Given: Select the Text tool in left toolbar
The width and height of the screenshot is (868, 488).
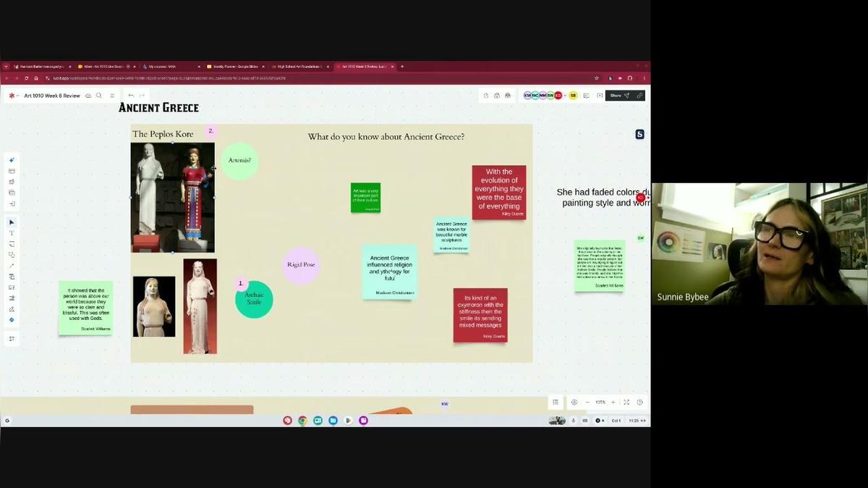Looking at the screenshot, I should (x=12, y=233).
